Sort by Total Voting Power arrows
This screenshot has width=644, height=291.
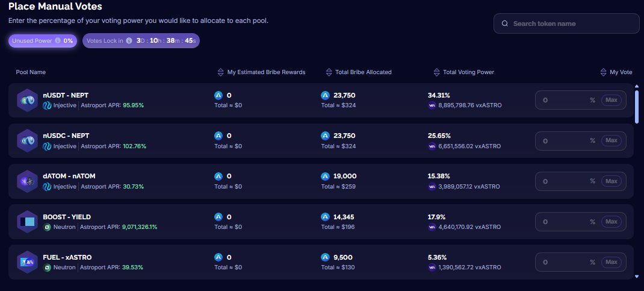pos(436,72)
